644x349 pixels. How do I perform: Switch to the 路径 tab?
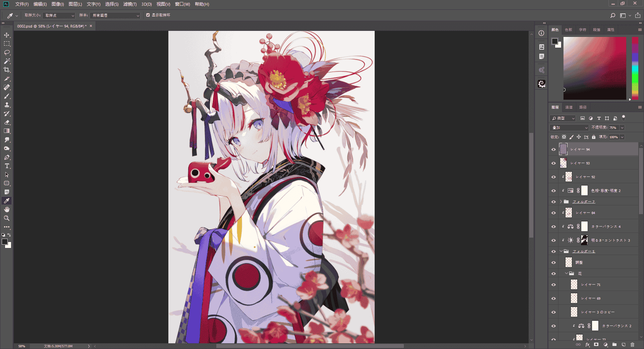tap(583, 107)
